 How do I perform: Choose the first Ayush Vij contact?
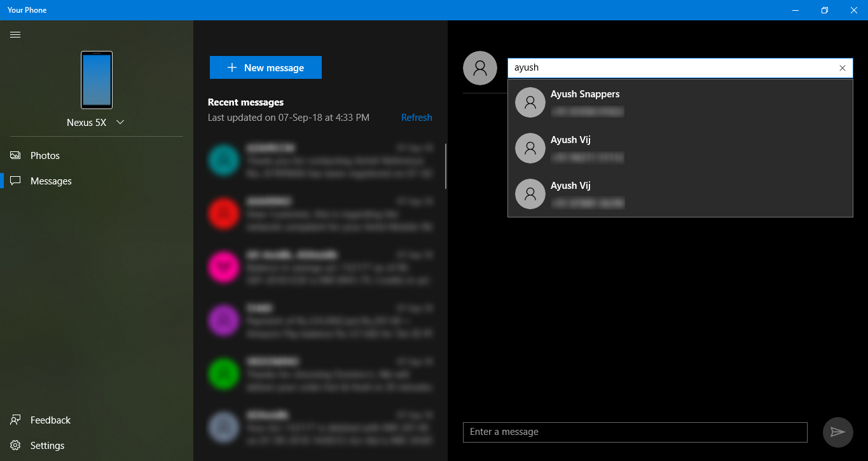point(680,148)
